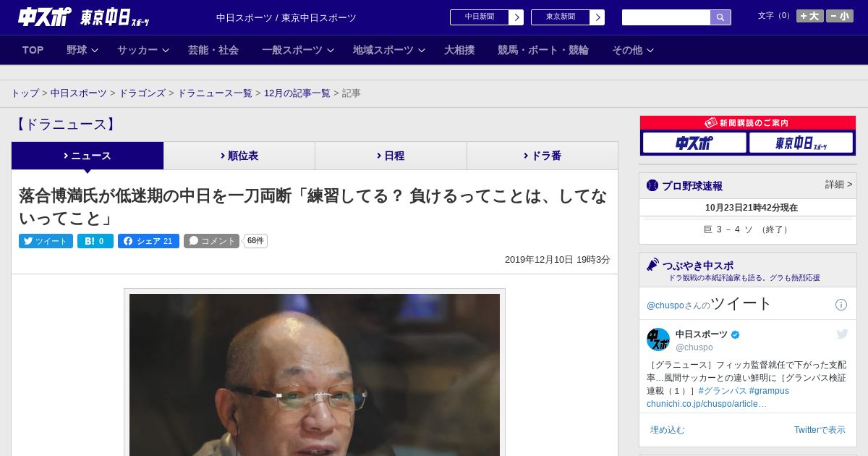This screenshot has width=868, height=456.
Task: Click the article date 2019年12月10日 19時3分
Action: click(x=558, y=260)
